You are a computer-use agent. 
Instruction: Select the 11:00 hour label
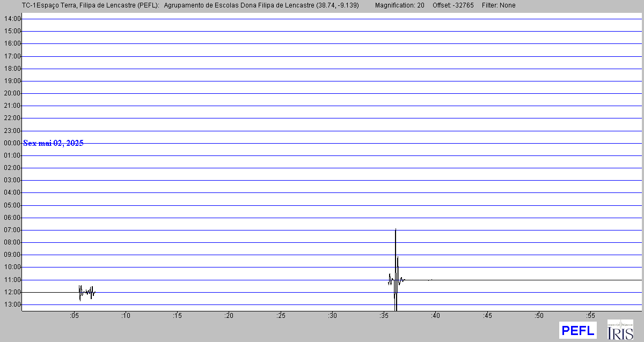[12, 280]
